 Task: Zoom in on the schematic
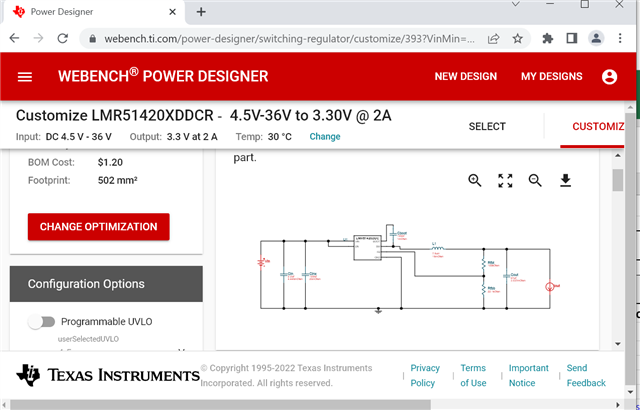(475, 180)
